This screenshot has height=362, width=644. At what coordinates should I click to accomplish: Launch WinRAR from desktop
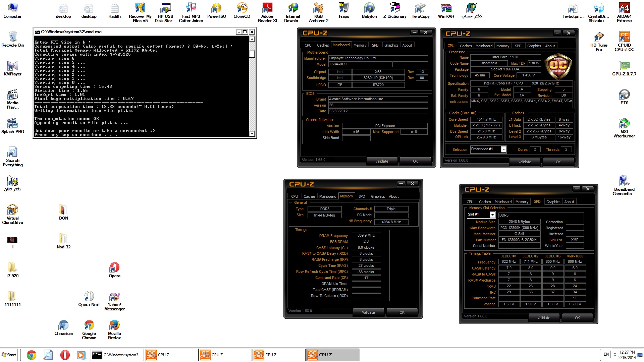[446, 11]
